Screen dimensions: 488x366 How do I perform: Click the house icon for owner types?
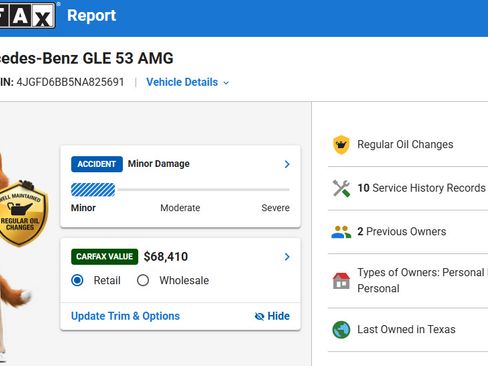coord(341,280)
